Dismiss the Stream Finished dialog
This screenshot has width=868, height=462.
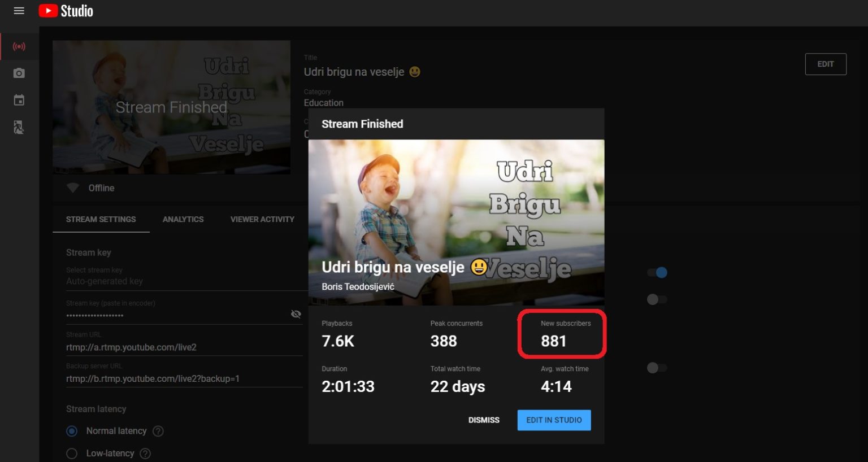click(x=484, y=420)
